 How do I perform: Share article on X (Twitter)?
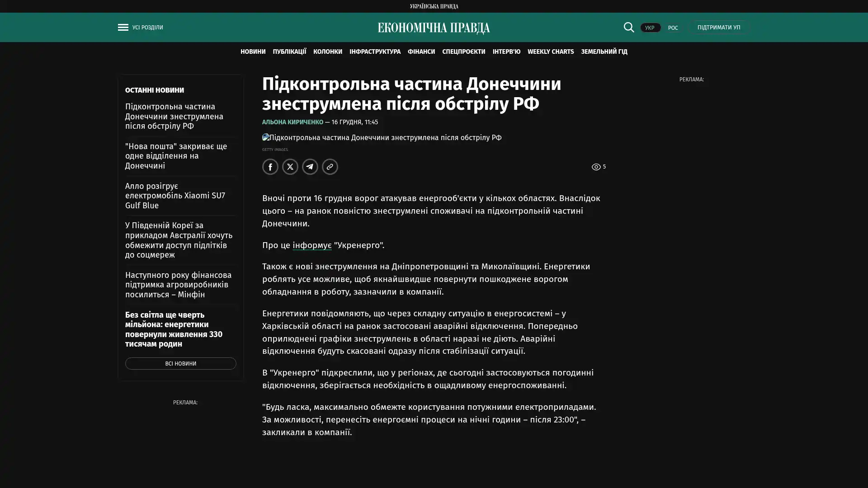(290, 167)
